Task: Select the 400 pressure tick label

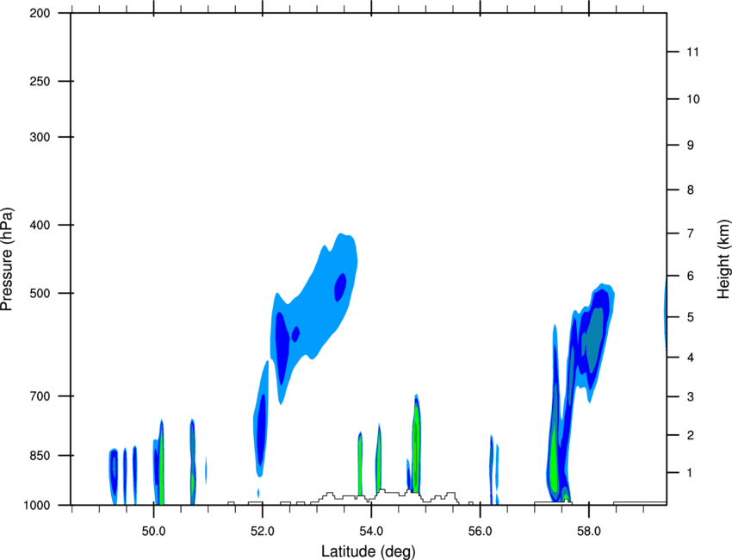Action: 40,225
